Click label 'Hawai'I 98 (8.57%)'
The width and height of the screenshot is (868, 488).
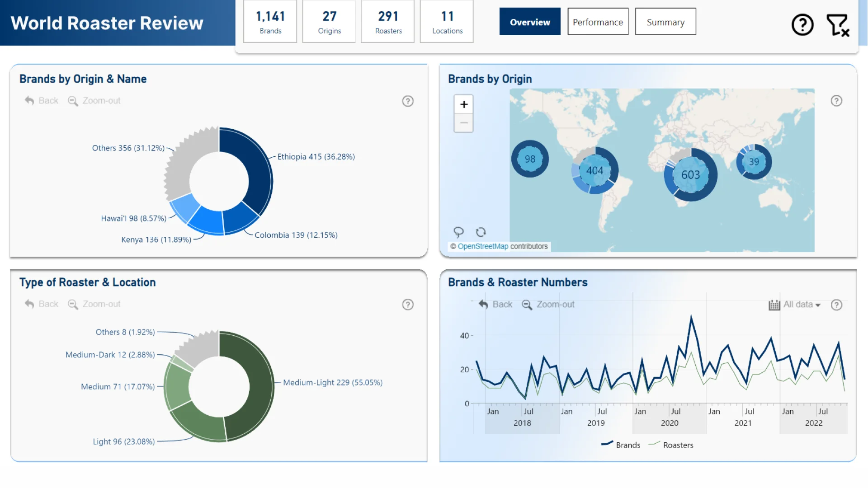click(x=134, y=218)
